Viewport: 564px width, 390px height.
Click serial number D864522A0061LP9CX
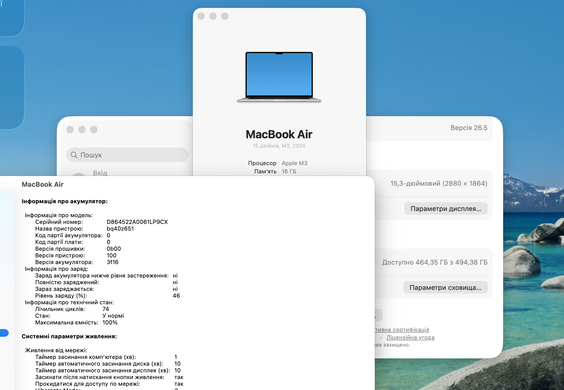[137, 222]
